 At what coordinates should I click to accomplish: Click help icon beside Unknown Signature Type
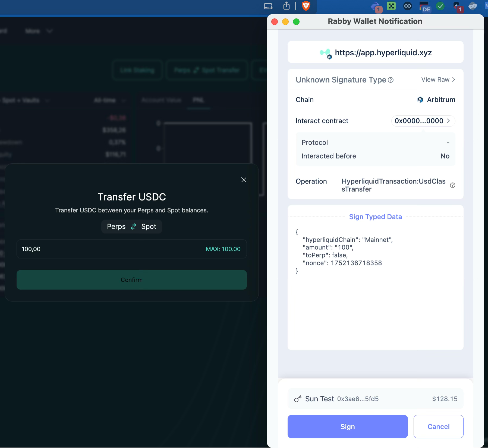(391, 80)
